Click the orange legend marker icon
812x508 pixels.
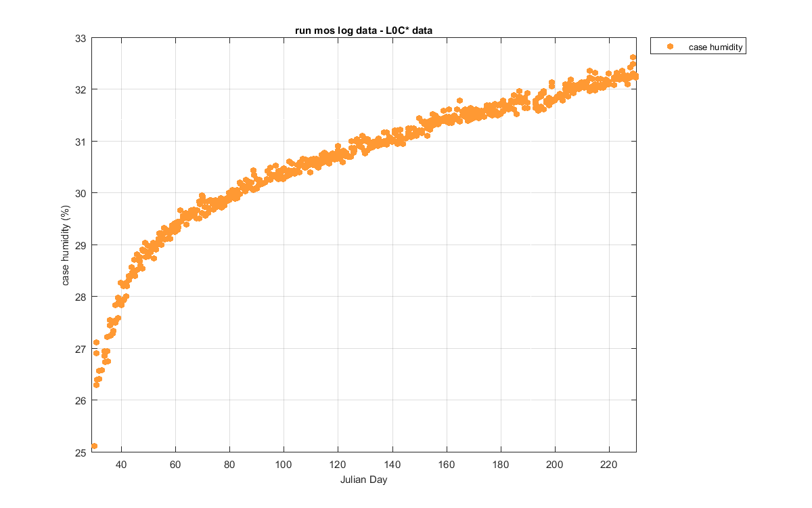click(x=669, y=47)
